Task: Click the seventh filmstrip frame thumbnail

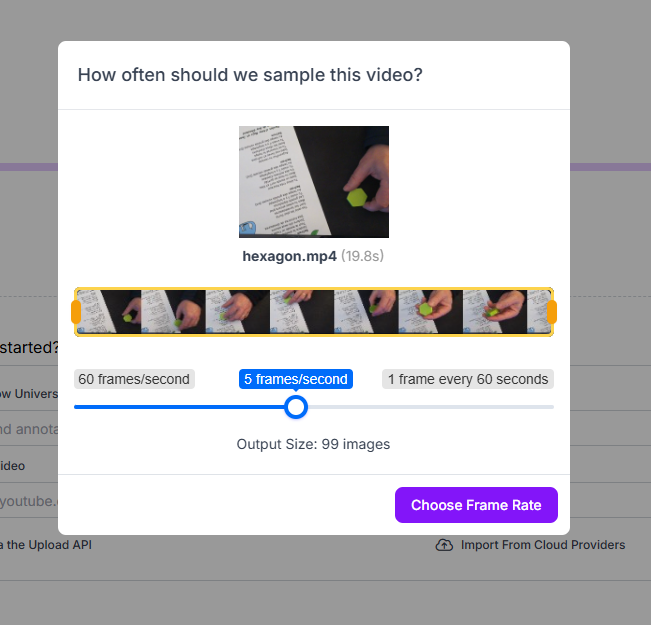Action: pos(495,312)
